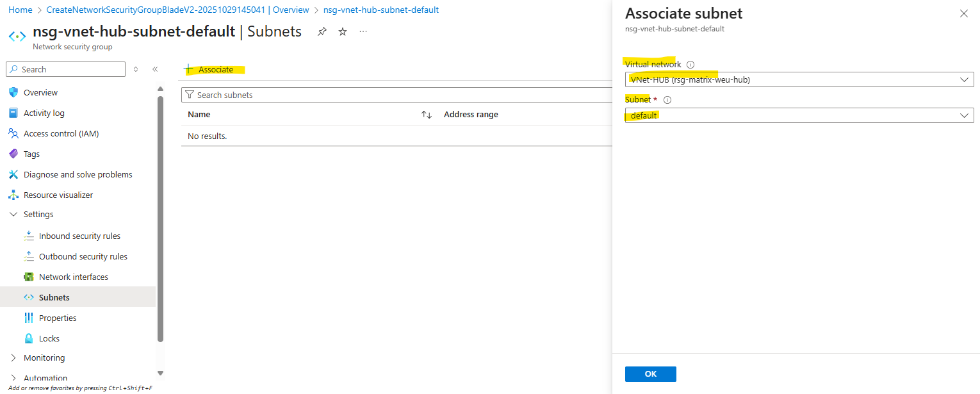
Task: Click the Associate toolbar button
Action: coord(209,69)
